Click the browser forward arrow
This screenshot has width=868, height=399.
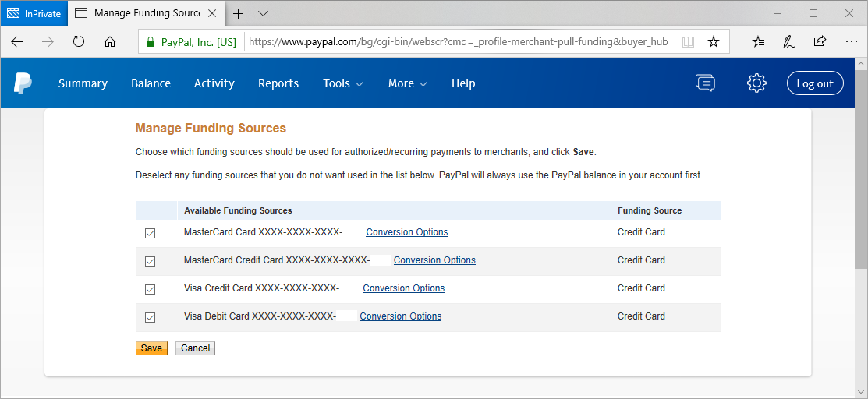[48, 41]
